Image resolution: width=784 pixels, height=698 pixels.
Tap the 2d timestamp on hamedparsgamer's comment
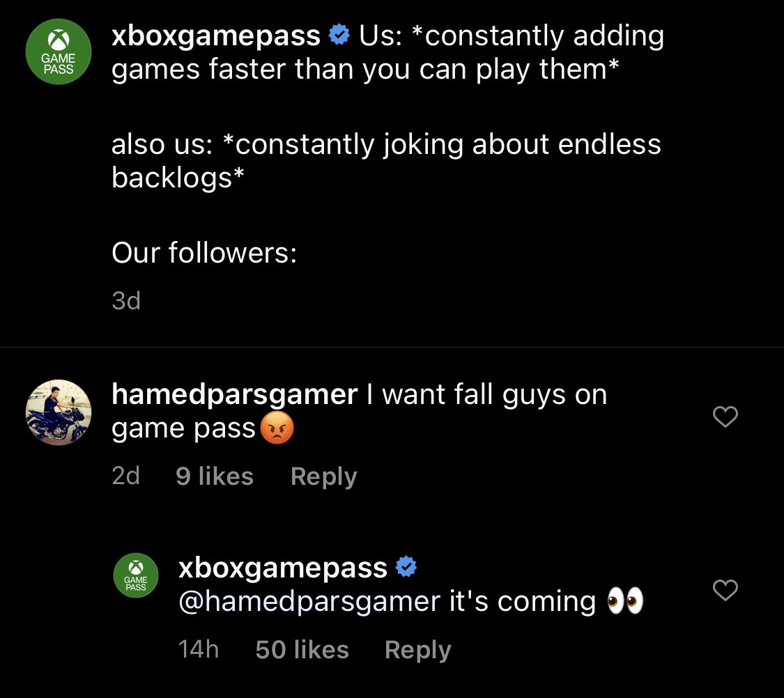pyautogui.click(x=125, y=476)
